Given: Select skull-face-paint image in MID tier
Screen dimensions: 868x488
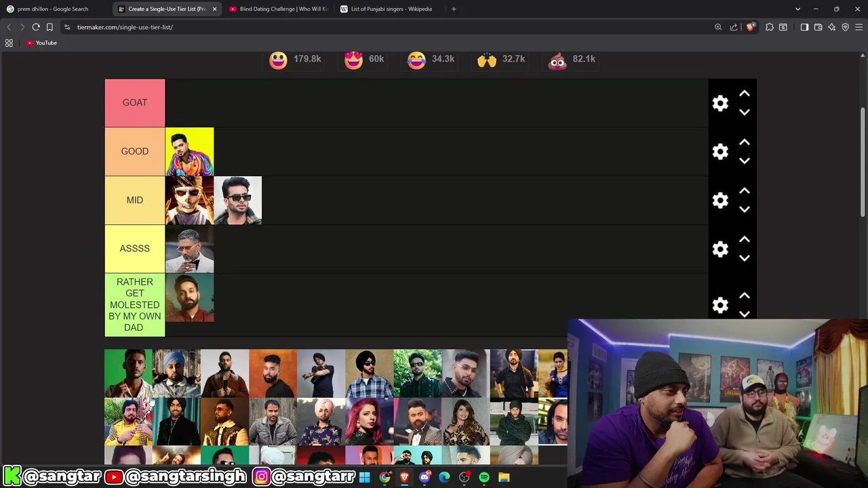Looking at the screenshot, I should pos(189,200).
